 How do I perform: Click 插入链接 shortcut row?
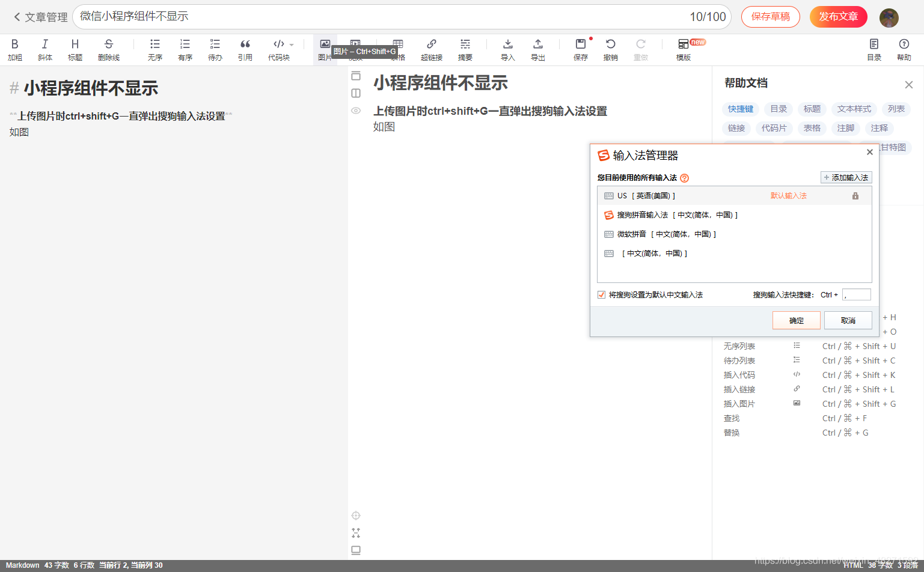[x=810, y=389]
